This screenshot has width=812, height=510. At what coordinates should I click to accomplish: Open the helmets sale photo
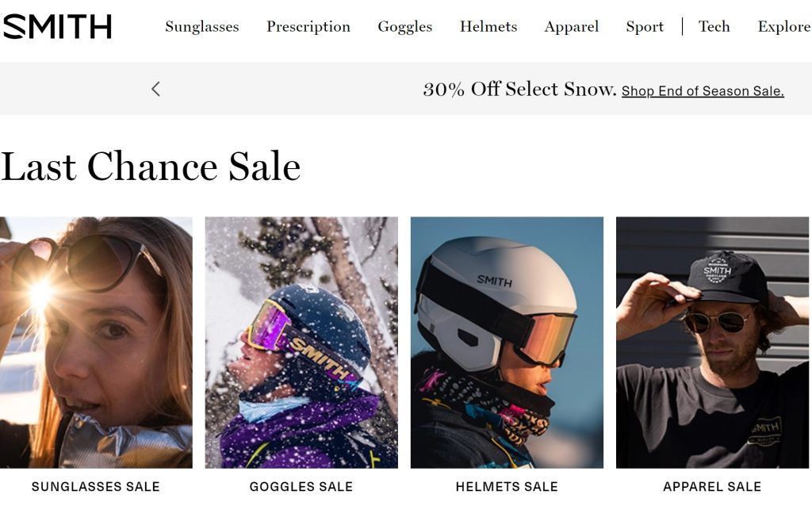pyautogui.click(x=507, y=342)
